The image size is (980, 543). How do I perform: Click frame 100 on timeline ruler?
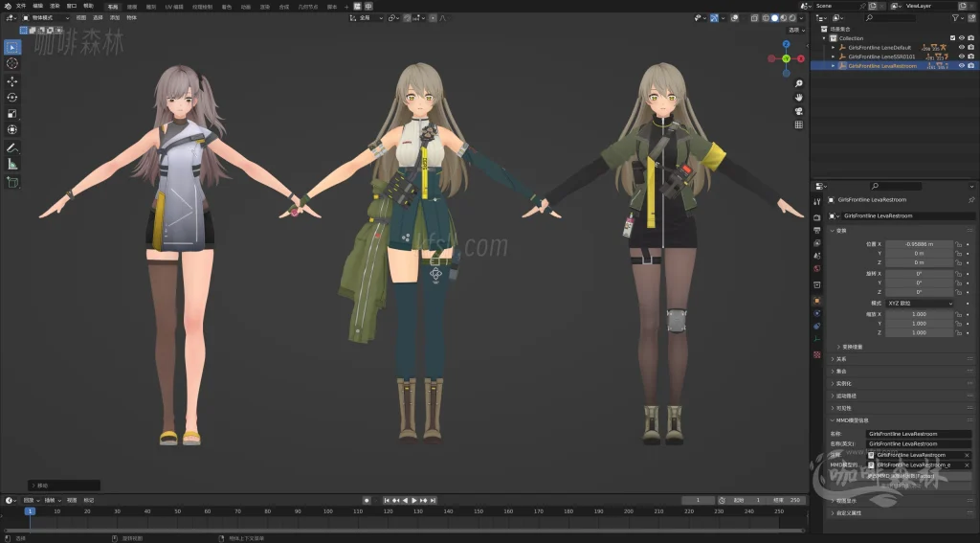pyautogui.click(x=327, y=511)
